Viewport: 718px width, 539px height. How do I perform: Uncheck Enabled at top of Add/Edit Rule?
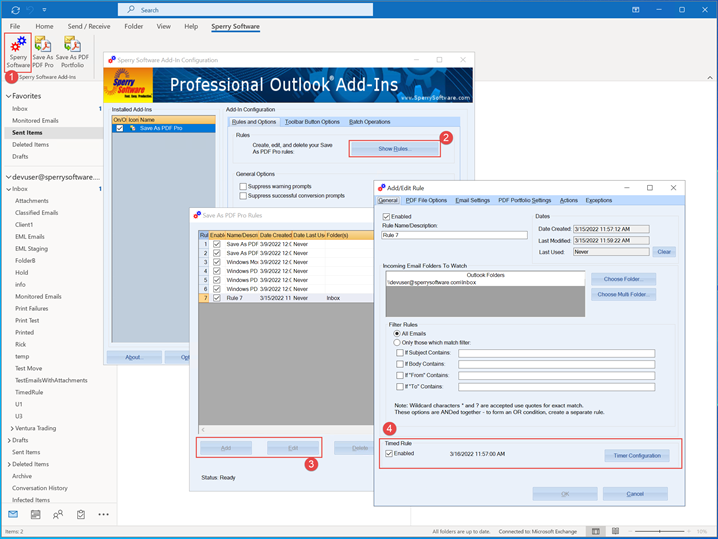pyautogui.click(x=386, y=217)
